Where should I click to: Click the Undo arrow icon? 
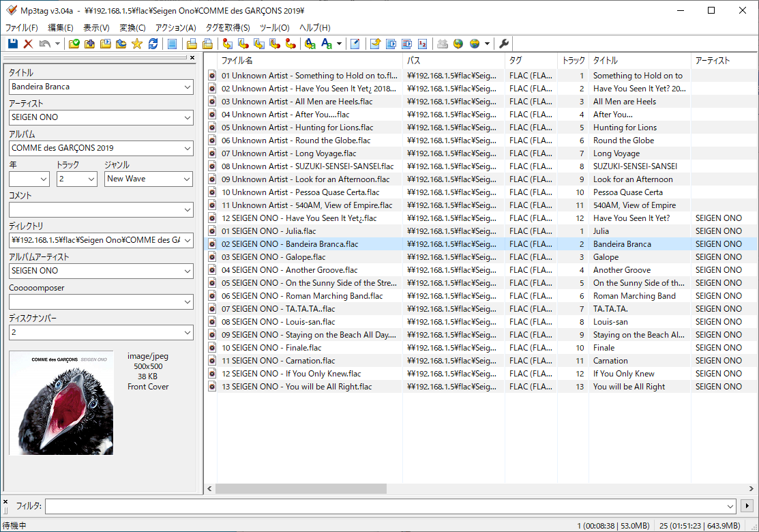click(x=44, y=44)
